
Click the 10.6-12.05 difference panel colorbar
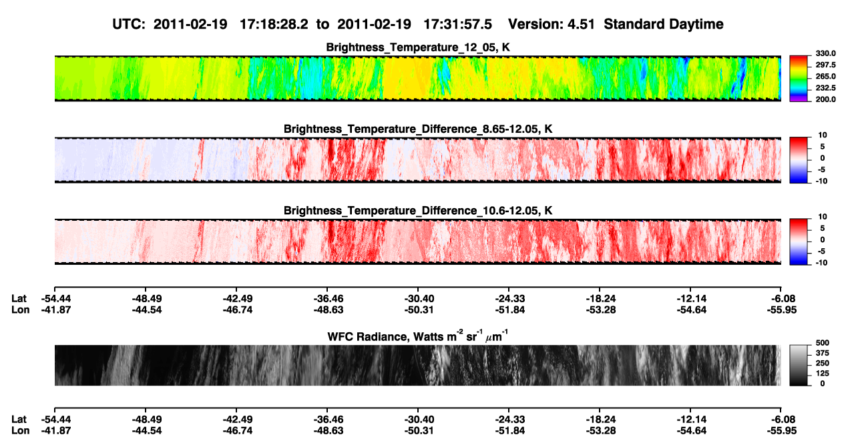click(x=799, y=241)
